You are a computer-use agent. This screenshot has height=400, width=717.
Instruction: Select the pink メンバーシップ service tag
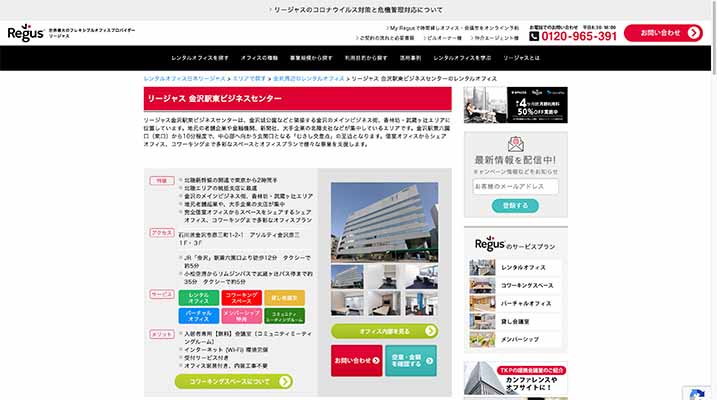[241, 315]
